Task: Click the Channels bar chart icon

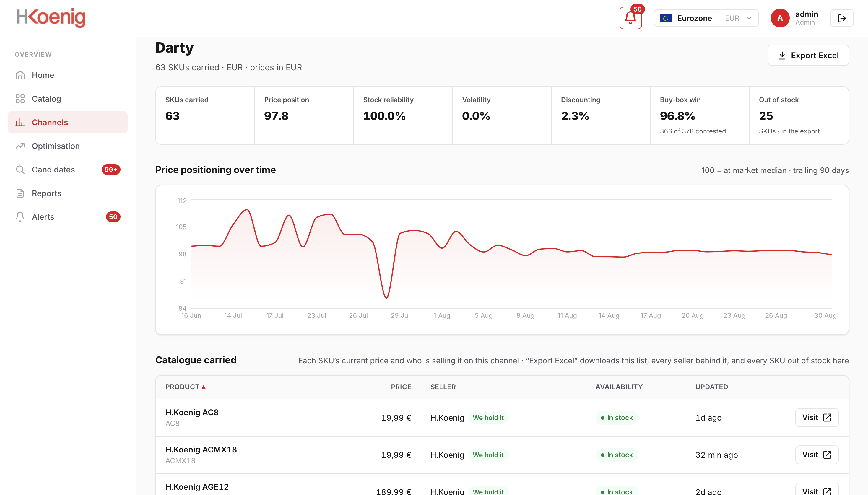Action: (x=20, y=122)
